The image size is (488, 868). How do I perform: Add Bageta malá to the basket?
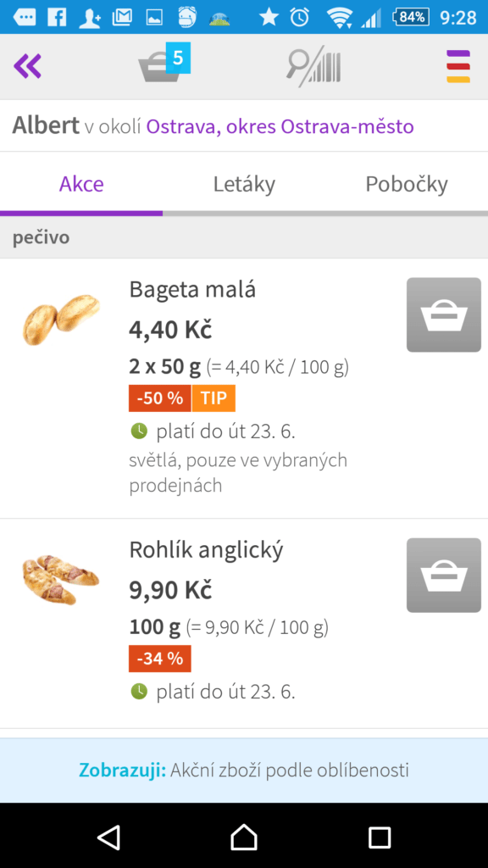[x=444, y=314]
